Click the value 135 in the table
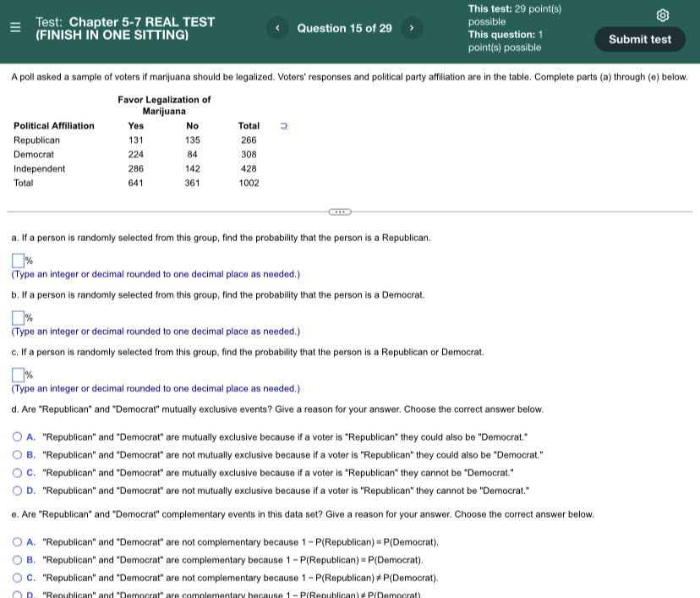 point(193,140)
